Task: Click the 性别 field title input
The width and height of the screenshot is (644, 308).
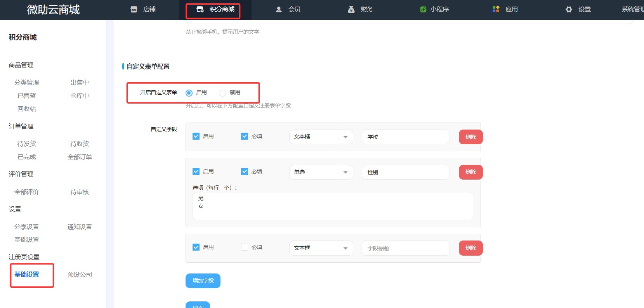Action: (406, 172)
